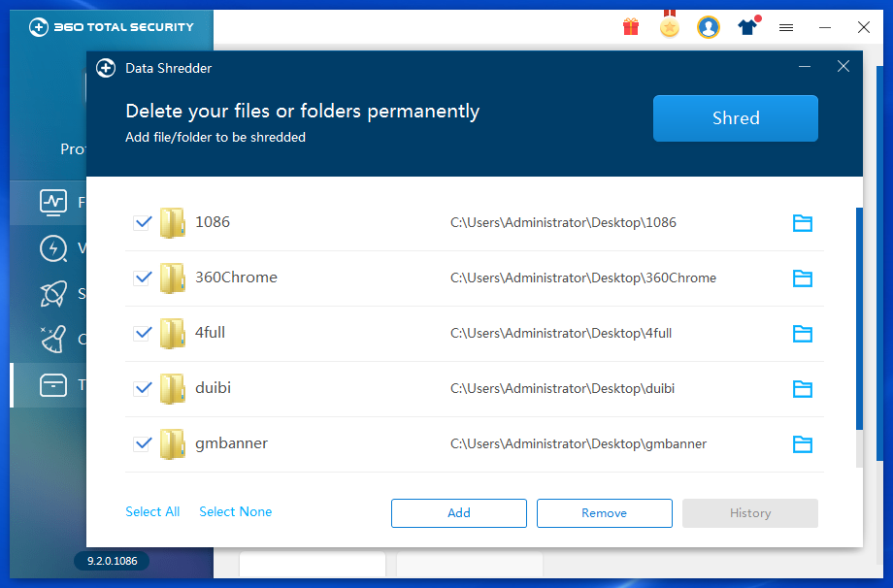Click the Data Shredder plus logo icon

click(106, 68)
